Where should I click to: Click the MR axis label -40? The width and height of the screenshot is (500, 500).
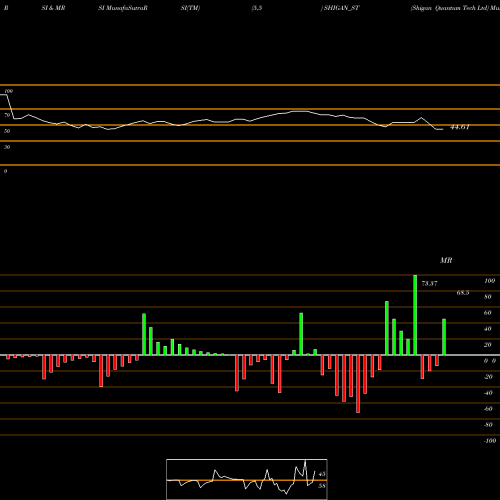click(488, 393)
